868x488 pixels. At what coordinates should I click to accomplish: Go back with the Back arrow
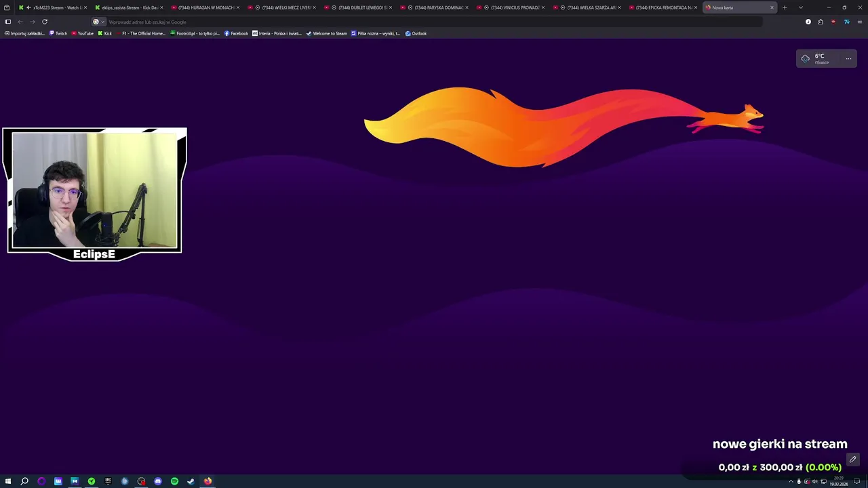click(20, 22)
